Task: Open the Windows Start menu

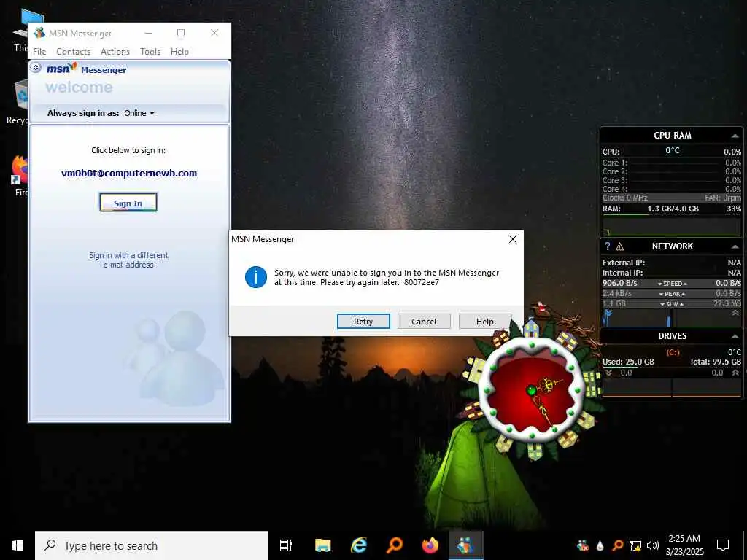Action: [x=18, y=545]
